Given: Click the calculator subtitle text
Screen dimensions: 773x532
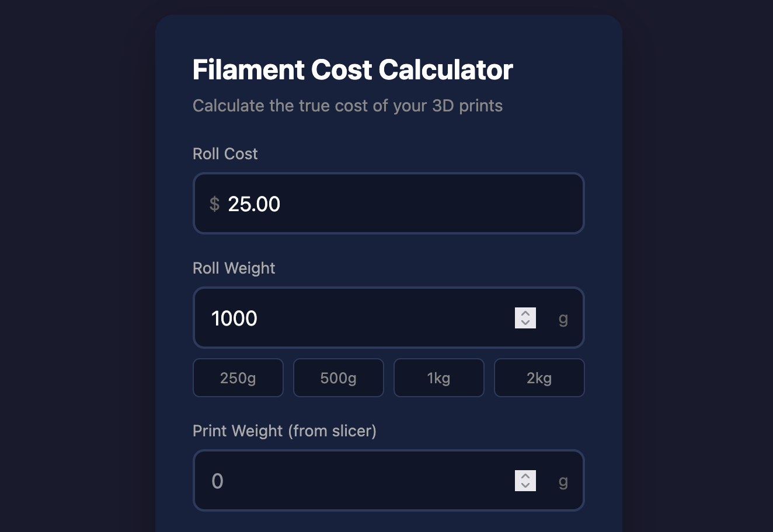Looking at the screenshot, I should [x=347, y=106].
